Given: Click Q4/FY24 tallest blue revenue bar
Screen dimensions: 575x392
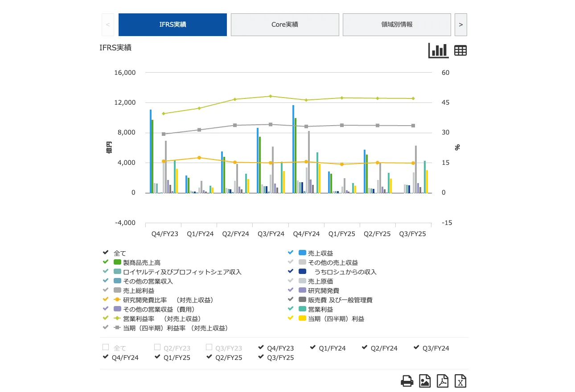Looking at the screenshot, I should (293, 149).
